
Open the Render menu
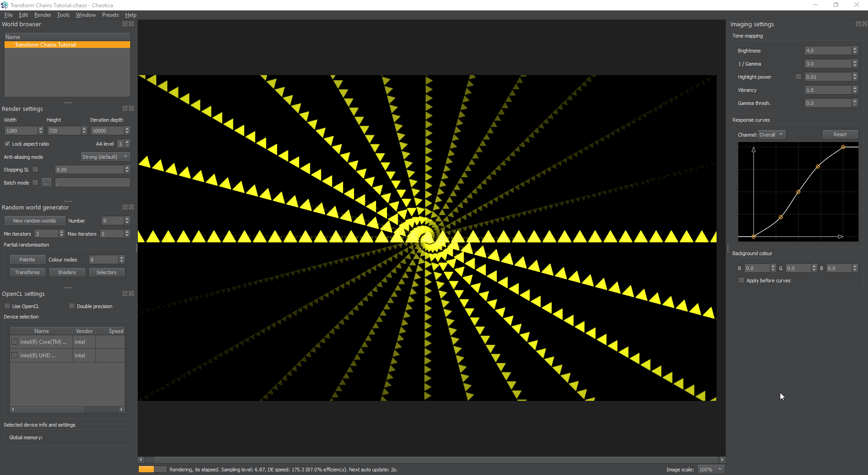coord(42,15)
